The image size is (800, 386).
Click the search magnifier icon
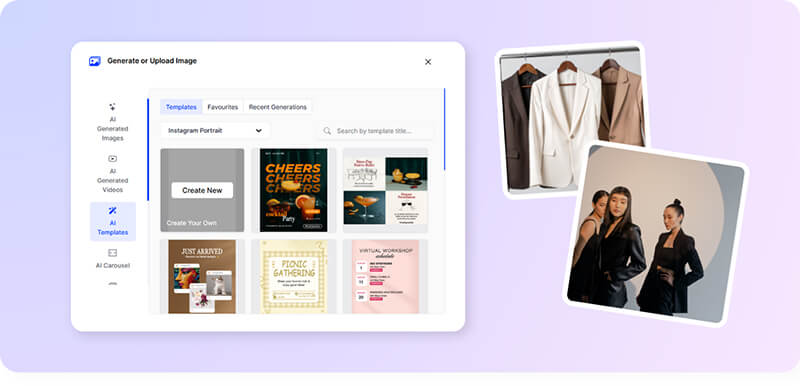327,131
